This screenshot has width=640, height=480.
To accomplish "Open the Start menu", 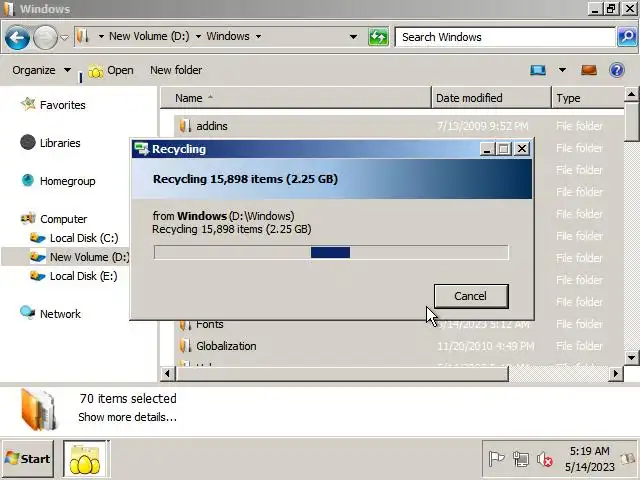I will pos(27,458).
